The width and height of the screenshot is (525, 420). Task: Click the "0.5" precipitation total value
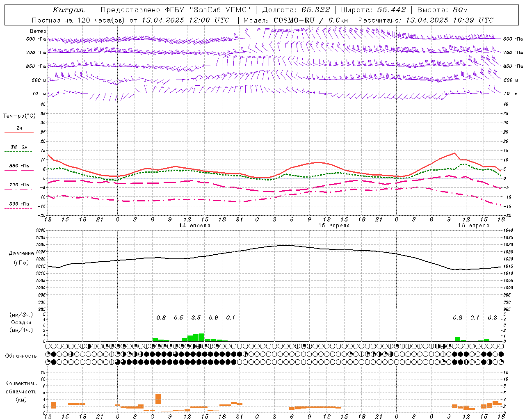pos(178,318)
